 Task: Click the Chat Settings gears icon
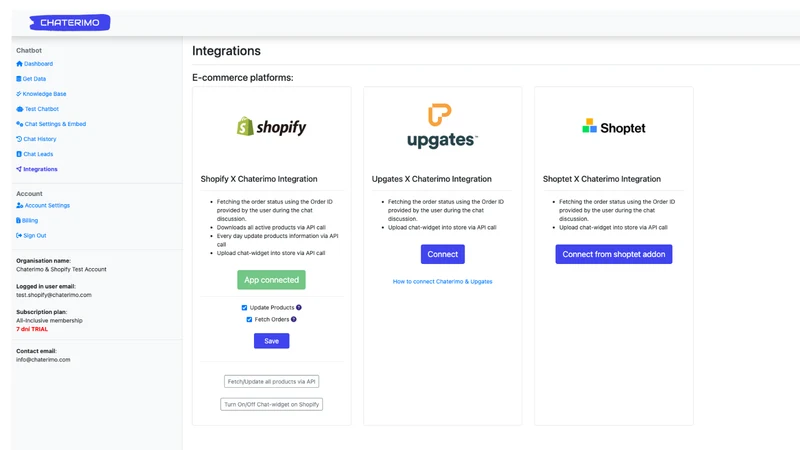pyautogui.click(x=20, y=124)
